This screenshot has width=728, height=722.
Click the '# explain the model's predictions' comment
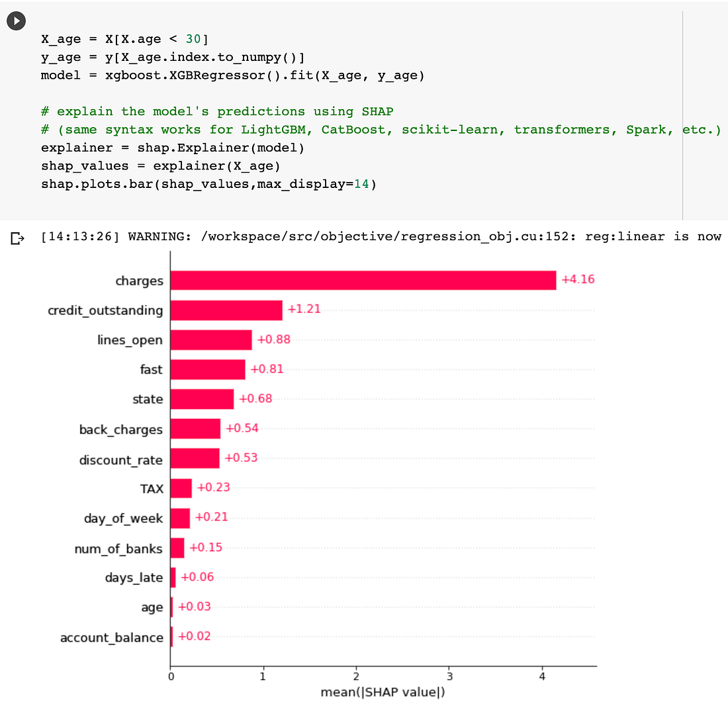pyautogui.click(x=217, y=112)
